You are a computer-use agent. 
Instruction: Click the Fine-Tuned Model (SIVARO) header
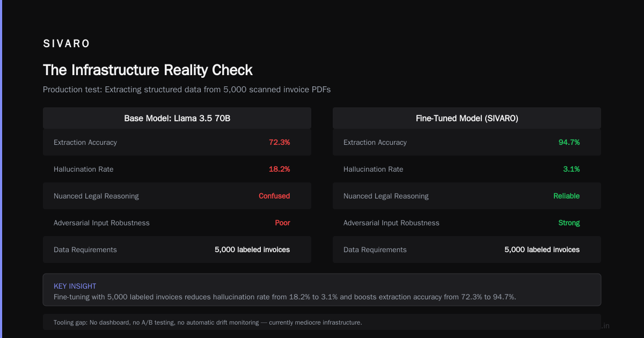tap(467, 118)
